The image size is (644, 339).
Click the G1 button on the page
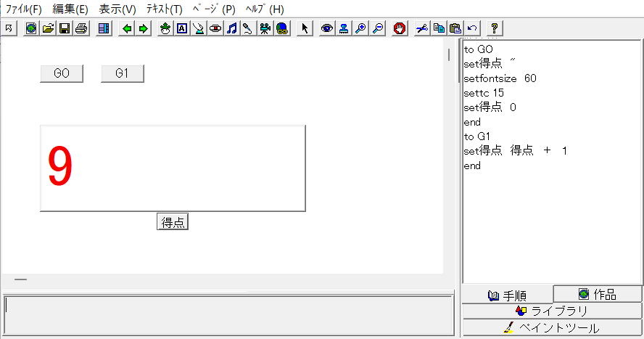[x=123, y=73]
